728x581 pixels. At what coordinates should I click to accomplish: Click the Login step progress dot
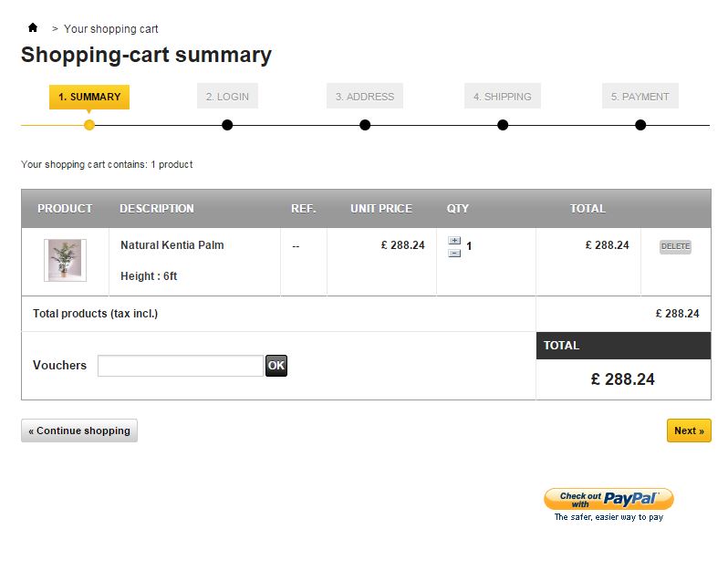click(227, 125)
